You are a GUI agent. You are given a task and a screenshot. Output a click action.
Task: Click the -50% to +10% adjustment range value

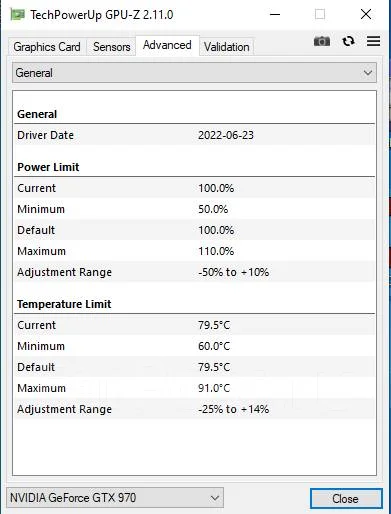coord(233,272)
